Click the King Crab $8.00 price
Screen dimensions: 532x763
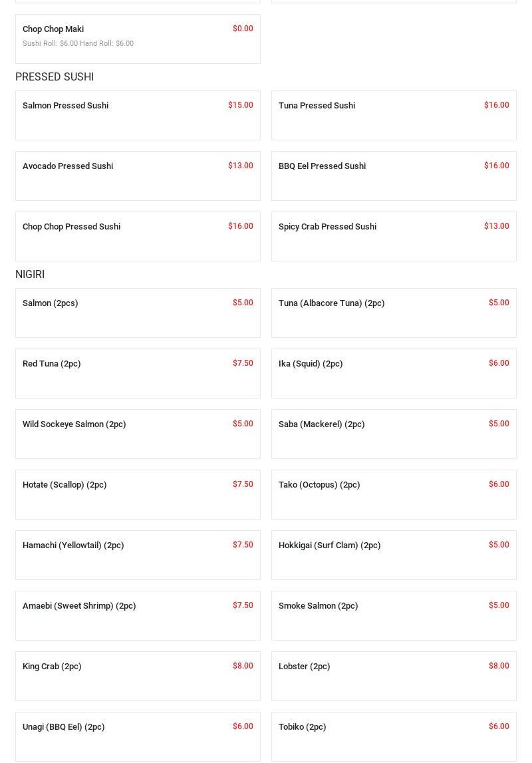[243, 666]
